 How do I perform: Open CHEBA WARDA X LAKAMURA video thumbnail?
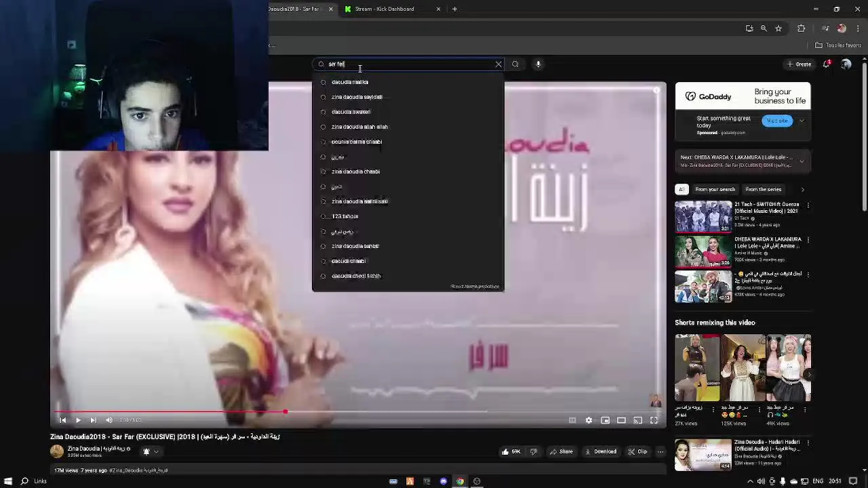click(703, 251)
